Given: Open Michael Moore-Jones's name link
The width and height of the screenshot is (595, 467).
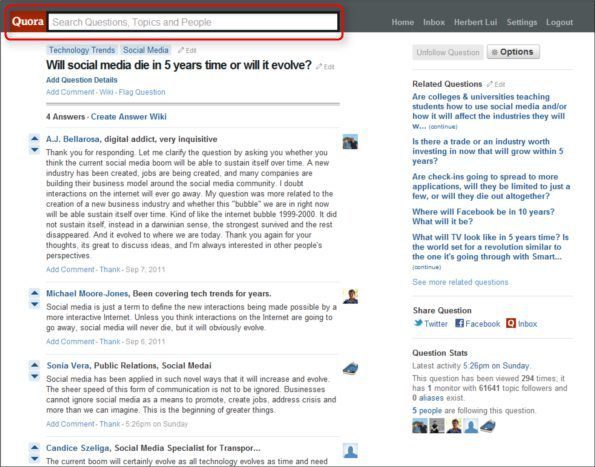Looking at the screenshot, I should tap(87, 294).
